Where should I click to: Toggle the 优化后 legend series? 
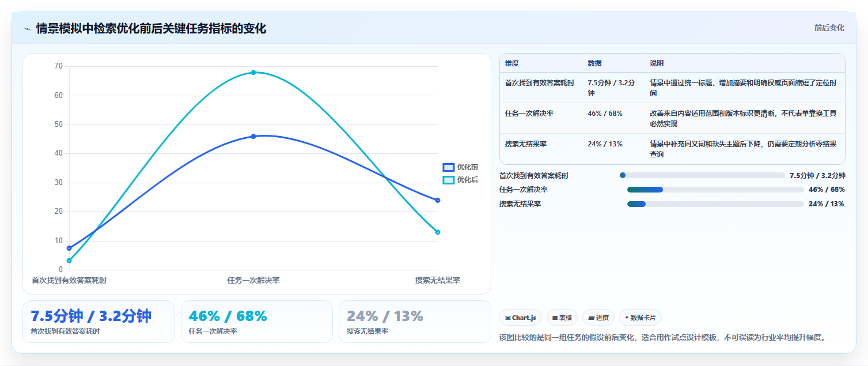click(460, 180)
